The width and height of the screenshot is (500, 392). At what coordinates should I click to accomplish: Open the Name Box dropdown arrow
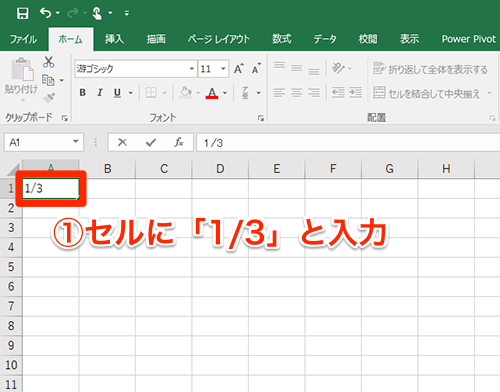(76, 142)
